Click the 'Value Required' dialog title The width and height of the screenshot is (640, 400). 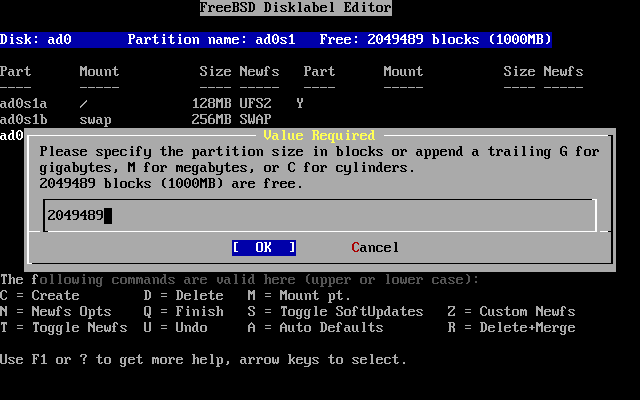coord(319,136)
